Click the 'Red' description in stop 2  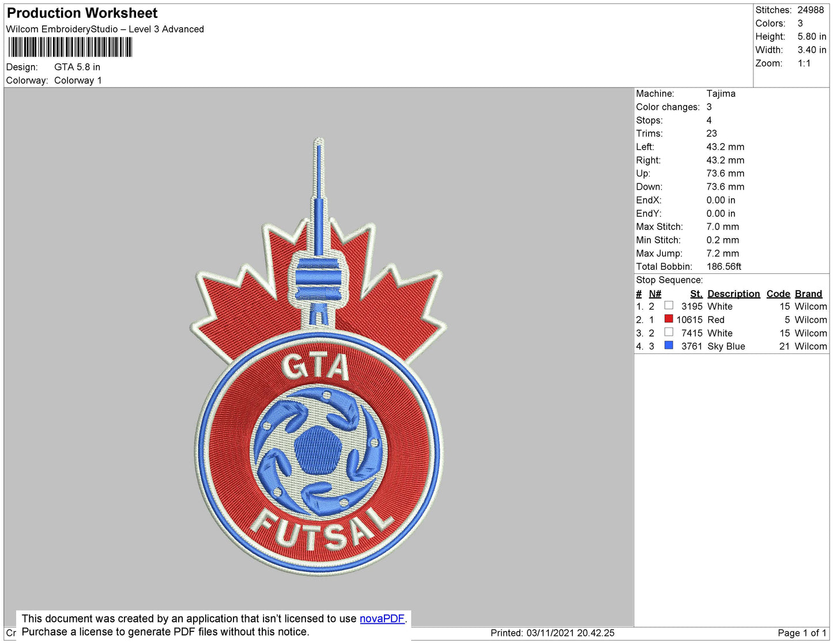point(715,319)
